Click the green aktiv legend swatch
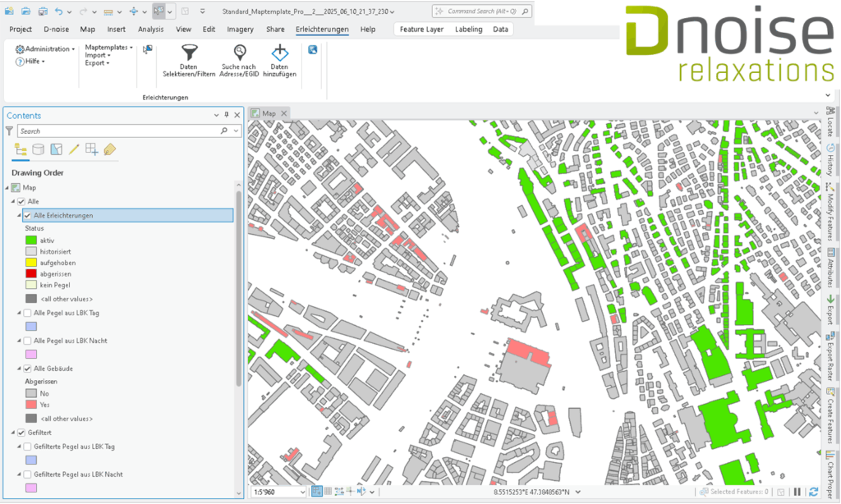Image resolution: width=841 pixels, height=504 pixels. pyautogui.click(x=31, y=240)
